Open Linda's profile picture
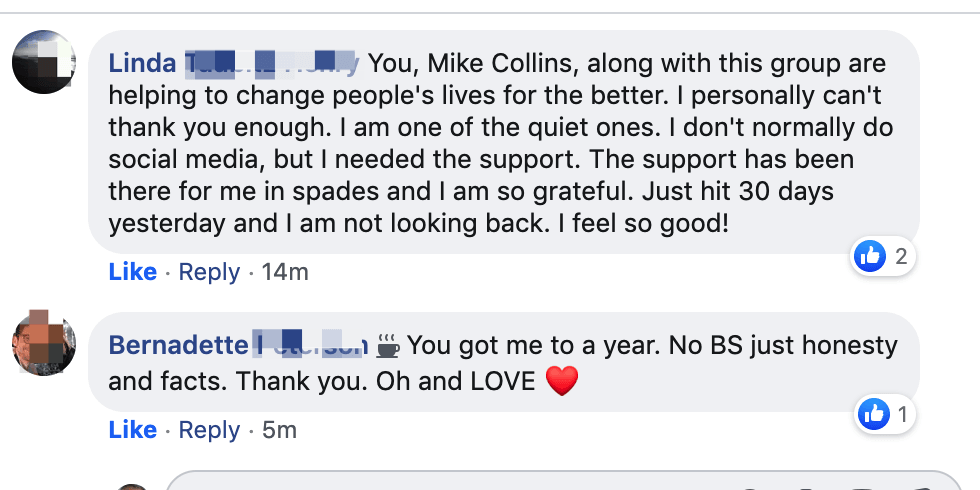Viewport: 980px width, 490px height. coord(43,62)
